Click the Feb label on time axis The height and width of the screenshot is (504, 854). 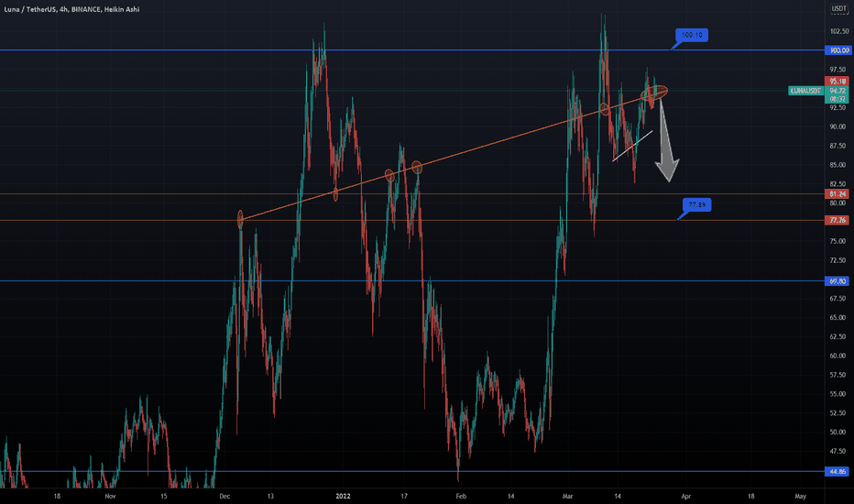pyautogui.click(x=461, y=496)
